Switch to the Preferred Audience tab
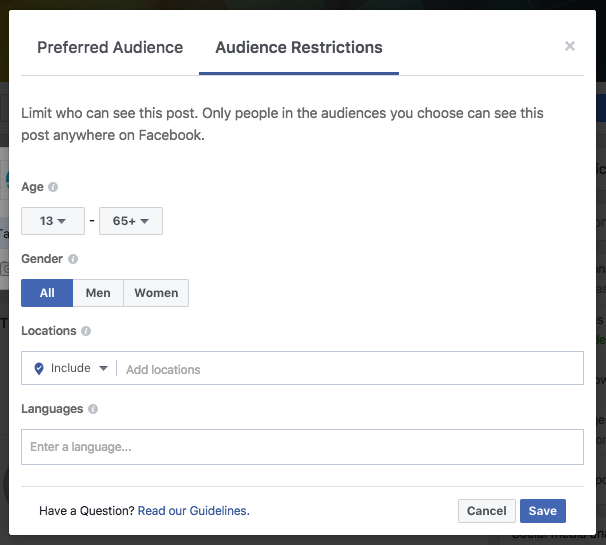Image resolution: width=606 pixels, height=545 pixels. [110, 48]
